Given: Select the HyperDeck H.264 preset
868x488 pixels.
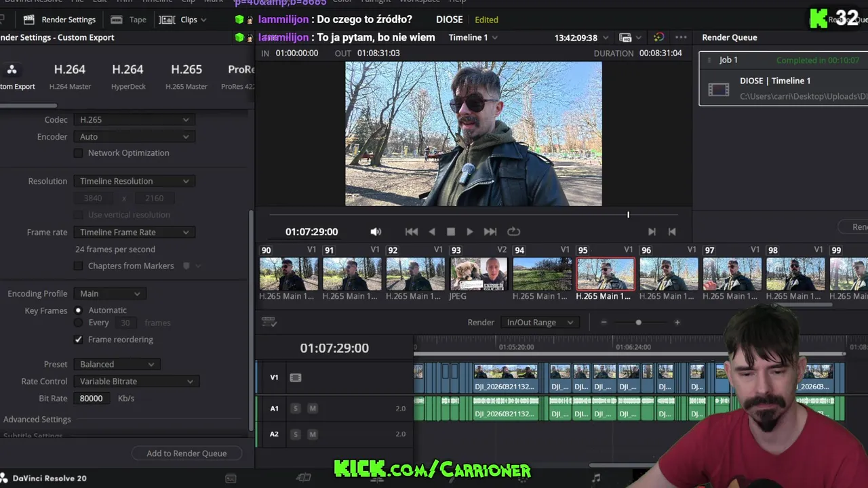Looking at the screenshot, I should coord(127,76).
